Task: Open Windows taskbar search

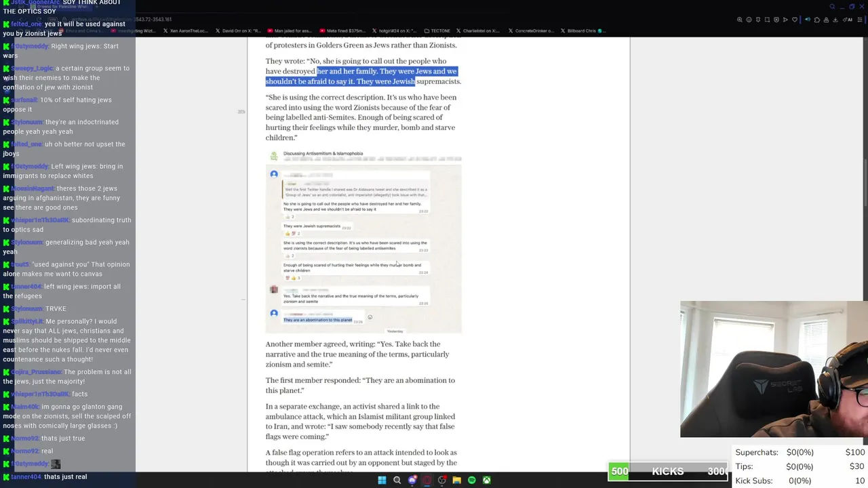Action: pos(397,480)
